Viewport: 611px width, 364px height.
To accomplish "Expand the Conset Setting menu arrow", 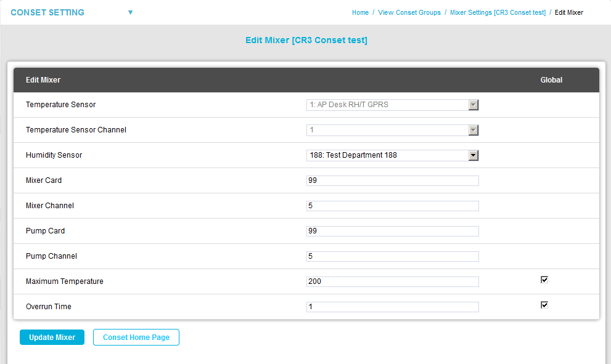I will 130,12.
